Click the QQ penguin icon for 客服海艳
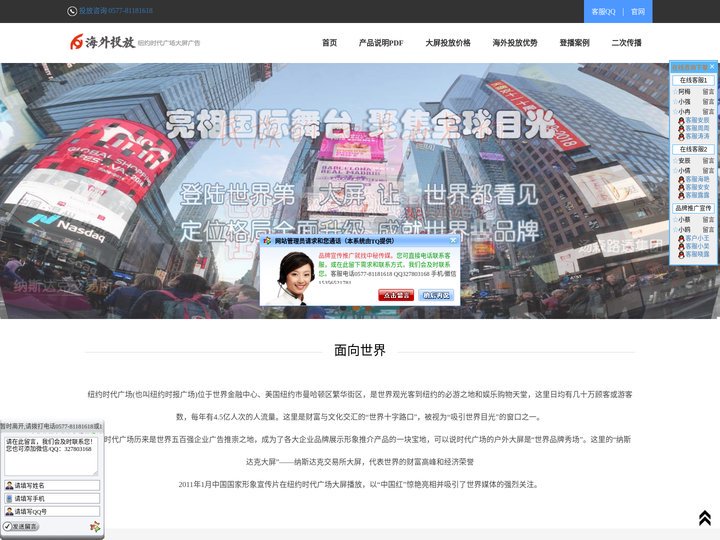The image size is (720, 540). coord(681,179)
